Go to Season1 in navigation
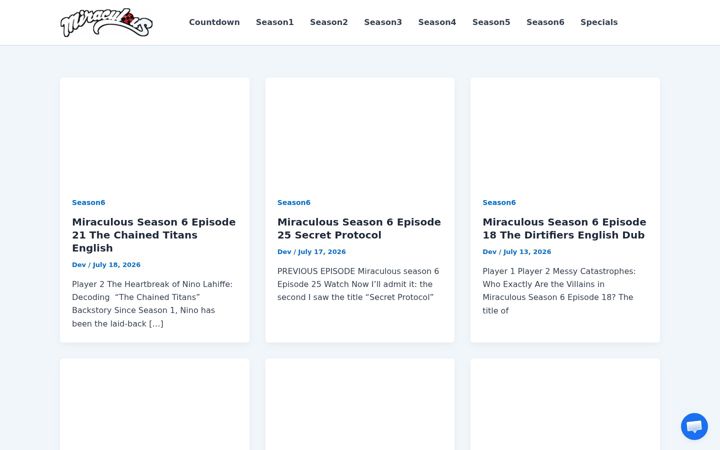720x450 pixels. (275, 22)
